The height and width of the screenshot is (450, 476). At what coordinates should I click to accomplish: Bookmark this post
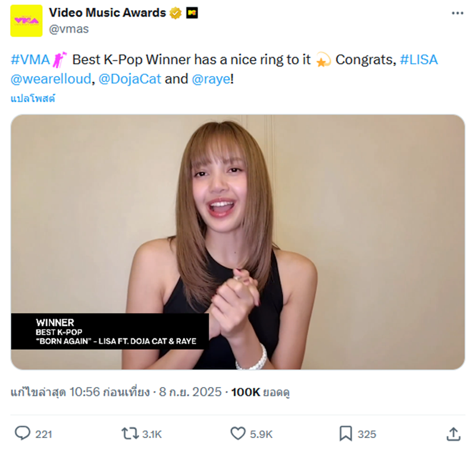click(x=346, y=434)
